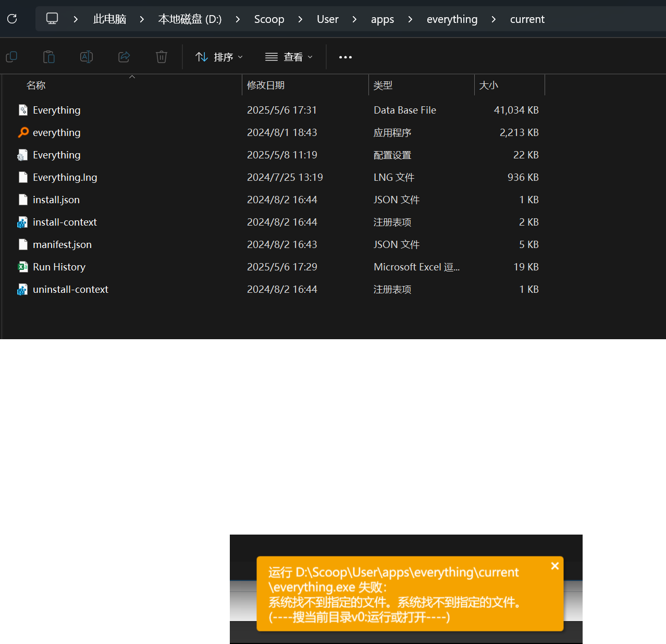Select the manifest.json file name
The height and width of the screenshot is (644, 666).
62,244
